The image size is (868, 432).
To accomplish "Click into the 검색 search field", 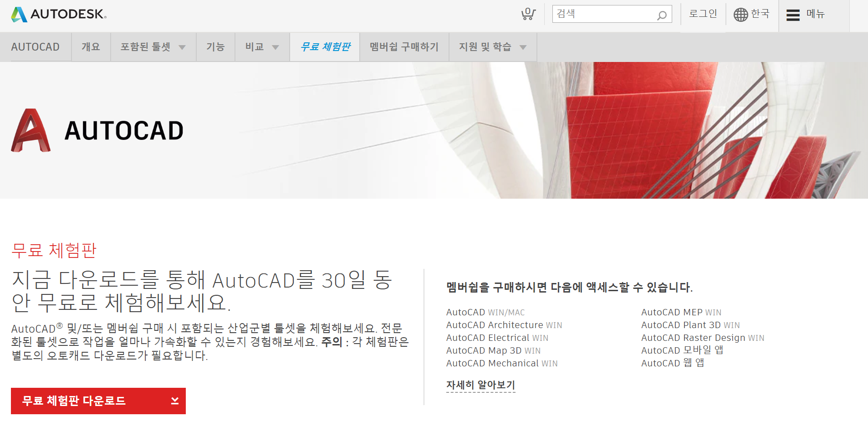I will pyautogui.click(x=612, y=14).
